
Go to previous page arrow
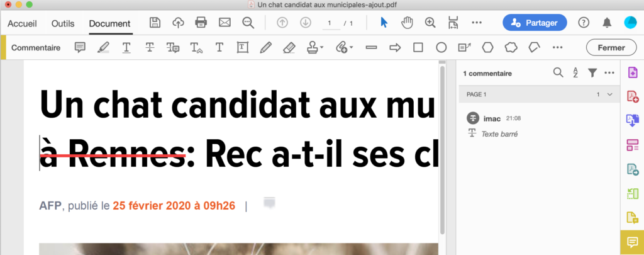pyautogui.click(x=282, y=23)
